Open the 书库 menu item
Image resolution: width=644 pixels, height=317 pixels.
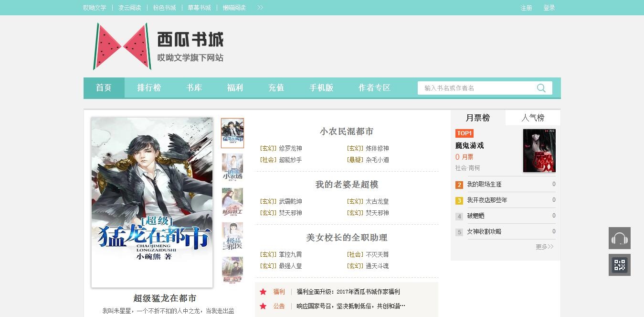tap(194, 88)
